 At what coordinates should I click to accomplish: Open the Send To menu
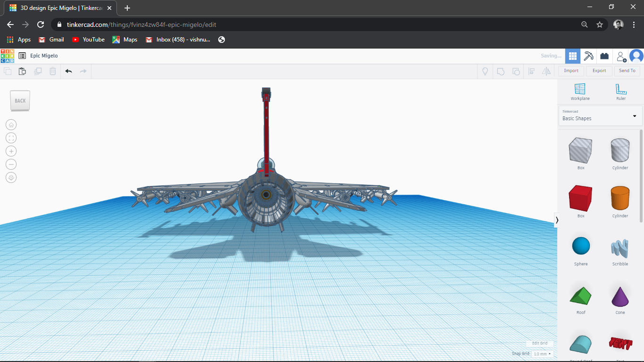[x=627, y=71]
